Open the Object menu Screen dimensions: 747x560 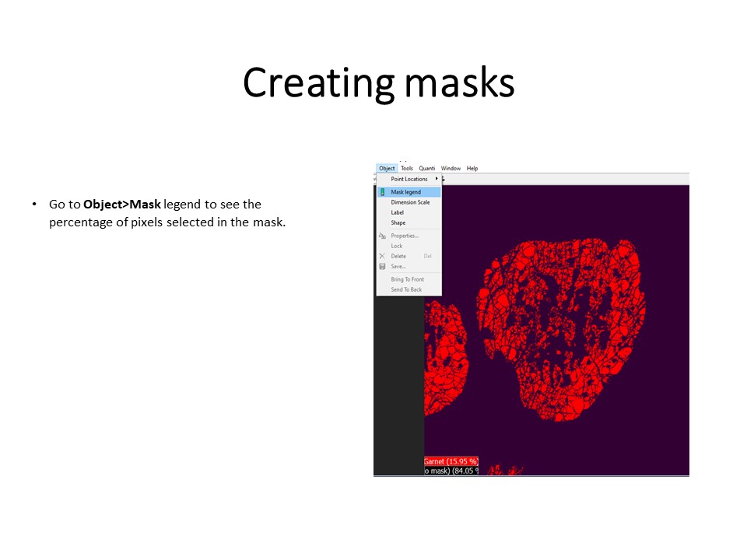(x=387, y=168)
